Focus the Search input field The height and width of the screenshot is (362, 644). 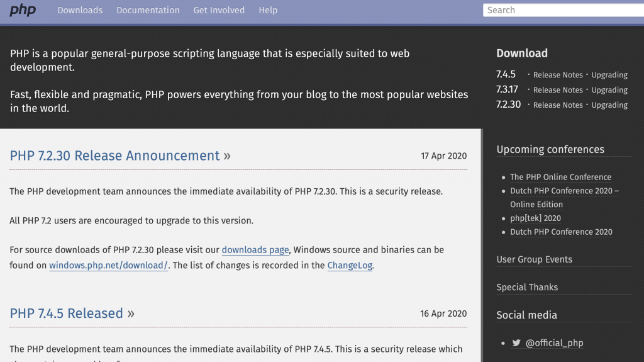(x=563, y=10)
